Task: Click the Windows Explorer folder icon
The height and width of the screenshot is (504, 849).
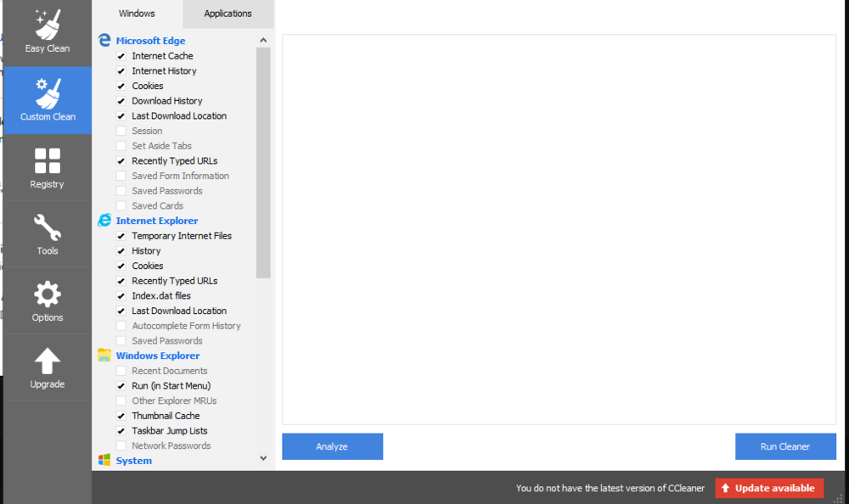Action: 104,356
